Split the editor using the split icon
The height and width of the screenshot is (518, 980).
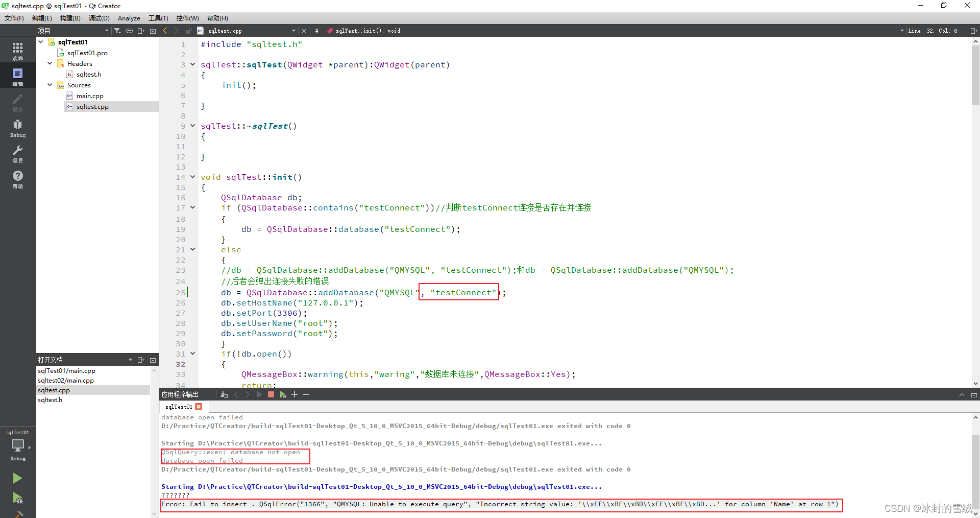pos(974,31)
